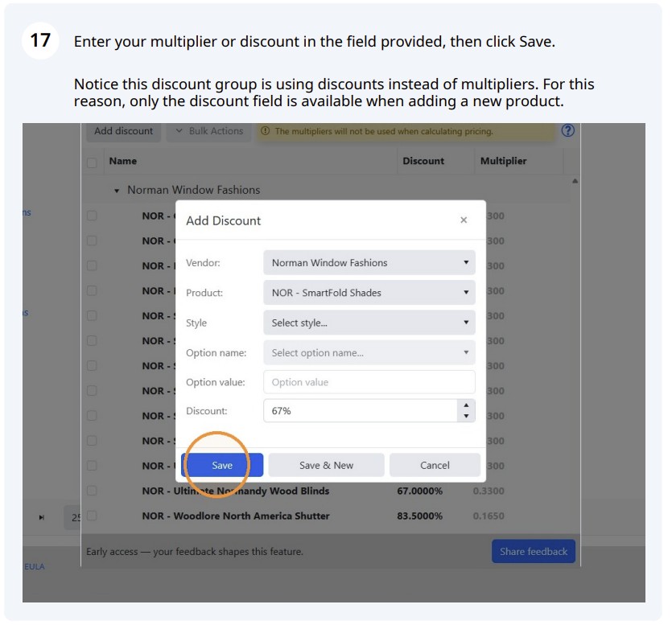
Task: Open the Vendor dropdown
Action: click(x=369, y=262)
